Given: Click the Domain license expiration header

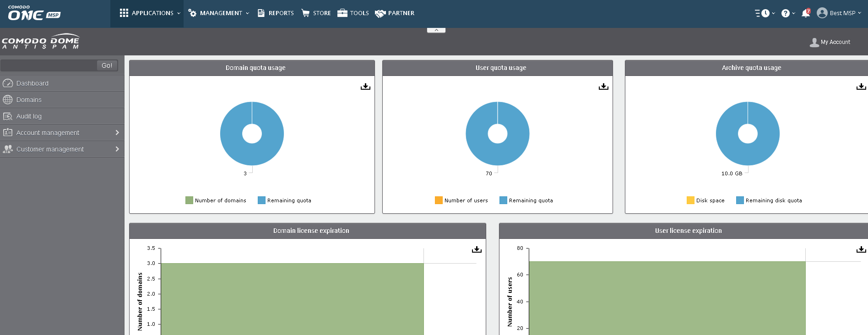Looking at the screenshot, I should [308, 231].
